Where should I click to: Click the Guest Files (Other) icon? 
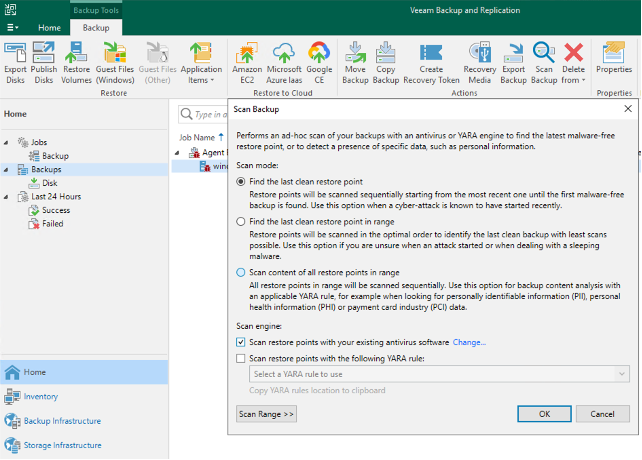pyautogui.click(x=158, y=63)
